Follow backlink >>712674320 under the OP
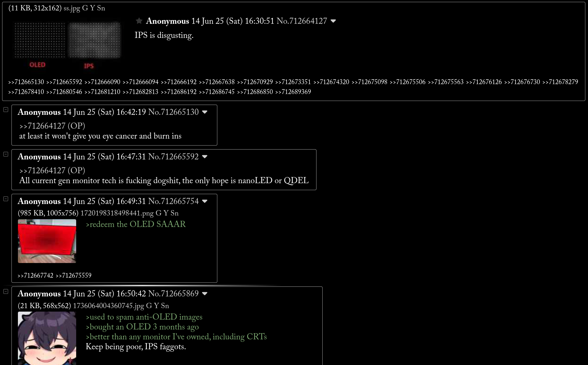This screenshot has height=365, width=588. click(331, 82)
